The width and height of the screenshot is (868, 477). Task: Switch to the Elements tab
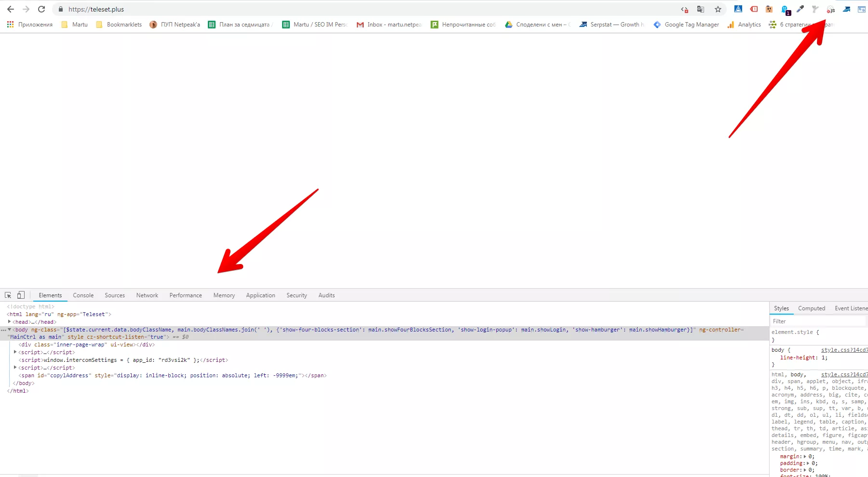click(50, 295)
